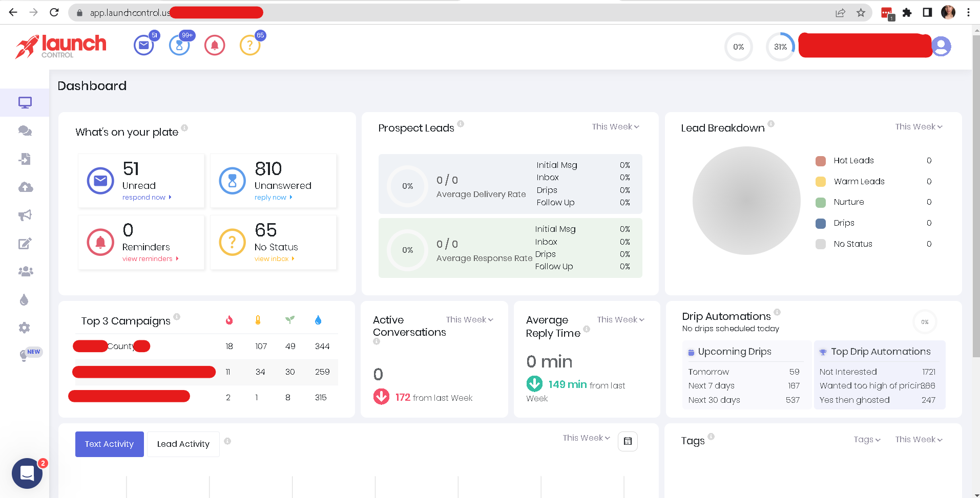
Task: Click info icon beside What's on your plate
Action: (x=184, y=128)
